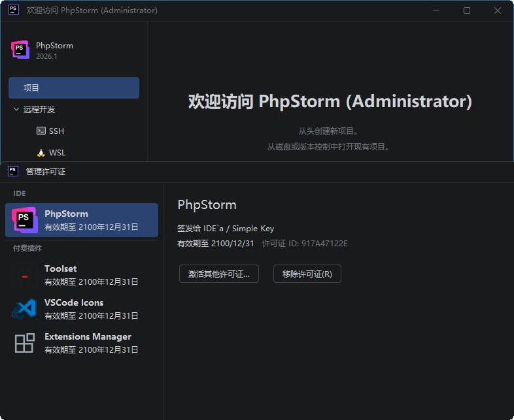514x420 pixels.
Task: Click the license dialog title bar PS icon
Action: (x=13, y=171)
